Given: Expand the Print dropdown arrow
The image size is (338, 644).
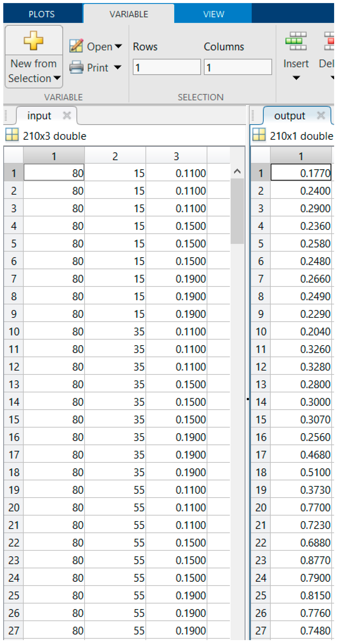Looking at the screenshot, I should 117,67.
